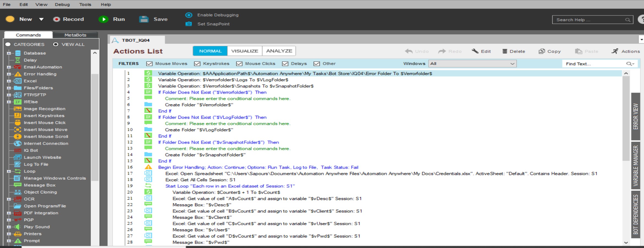Select the VIEW ALL radio button
Image resolution: width=644 pixels, height=248 pixels.
tap(56, 44)
